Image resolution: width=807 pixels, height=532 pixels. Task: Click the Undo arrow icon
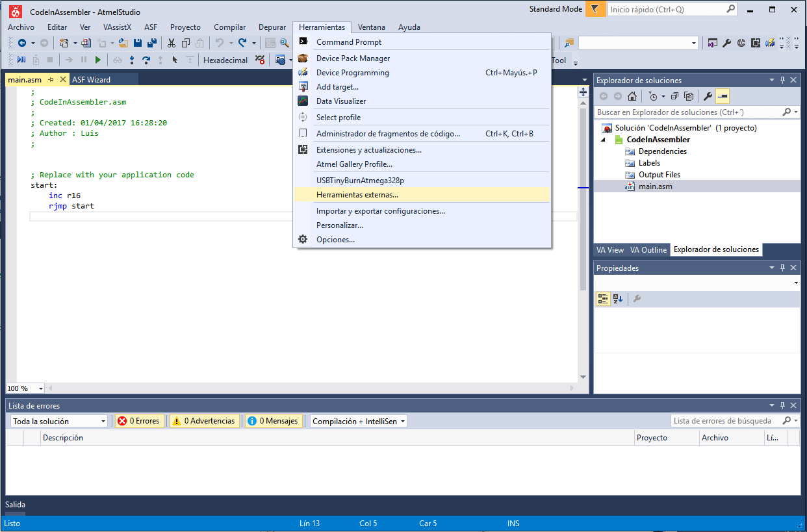click(220, 44)
